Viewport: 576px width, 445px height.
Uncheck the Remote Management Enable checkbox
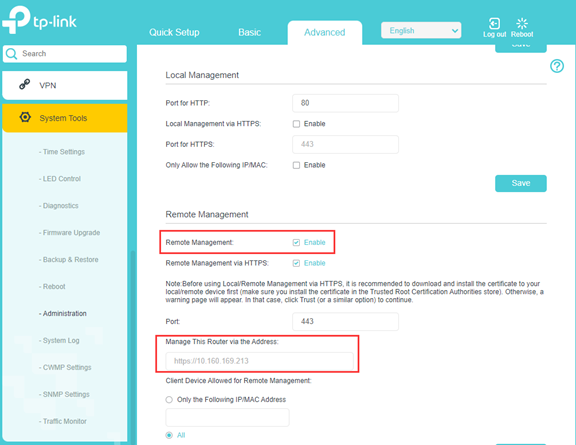296,243
